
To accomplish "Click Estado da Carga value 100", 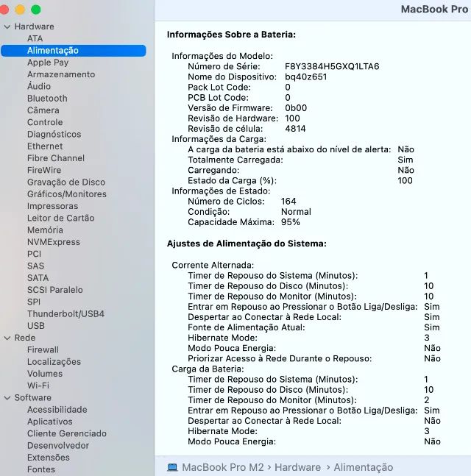I will tap(405, 181).
